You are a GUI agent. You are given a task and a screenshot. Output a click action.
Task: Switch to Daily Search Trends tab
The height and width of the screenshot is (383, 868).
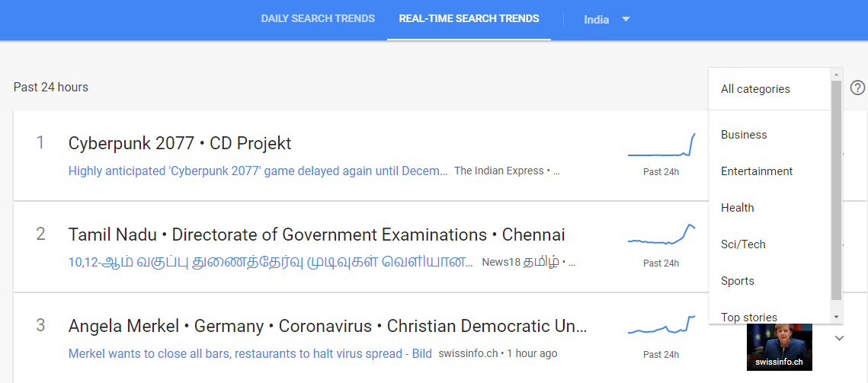(x=318, y=18)
